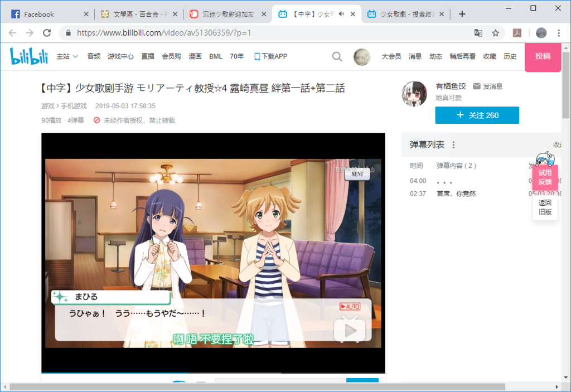Close the Facebook tab
This screenshot has width=571, height=392.
86,14
